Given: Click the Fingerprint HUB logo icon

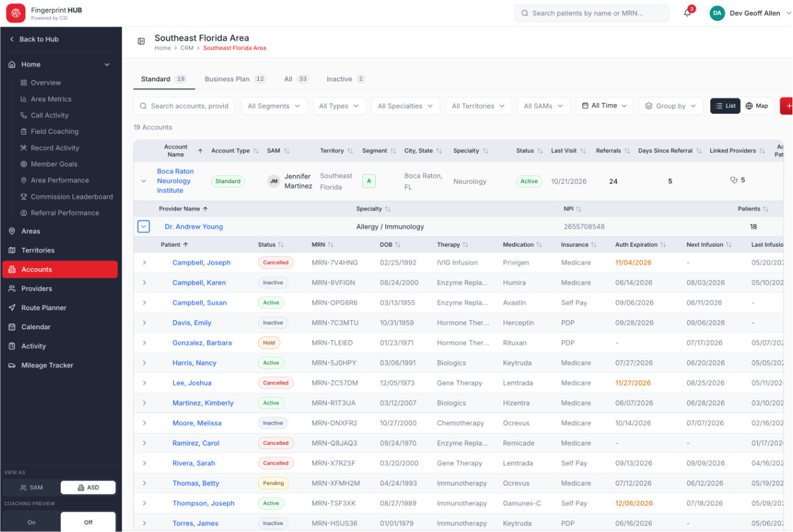Looking at the screenshot, I should [16, 13].
